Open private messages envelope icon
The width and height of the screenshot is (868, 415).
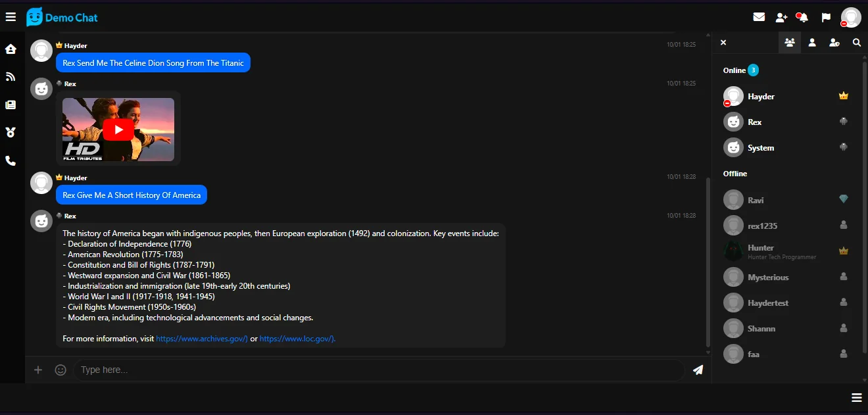pos(759,17)
